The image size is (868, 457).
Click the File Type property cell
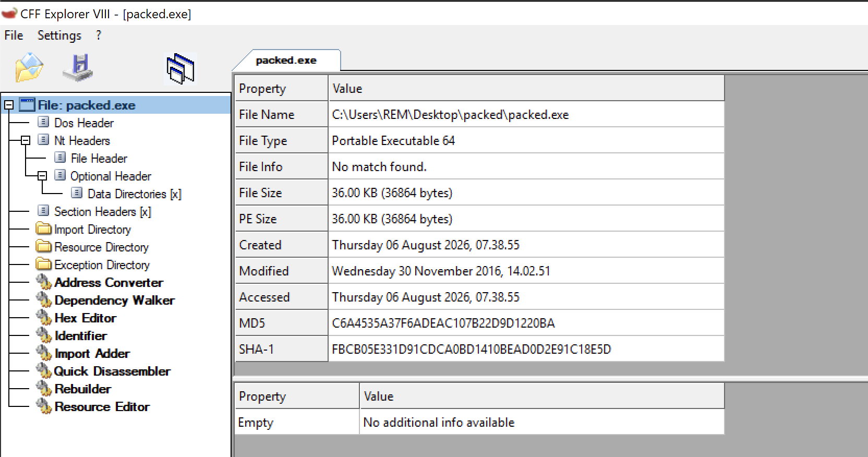pyautogui.click(x=281, y=140)
